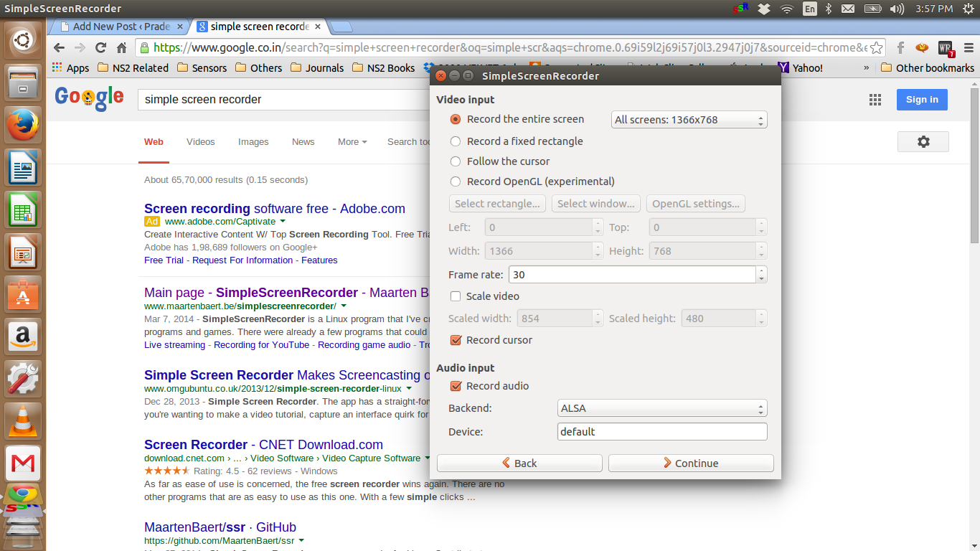The image size is (980, 551).
Task: Reload the Google search page
Action: (x=100, y=48)
